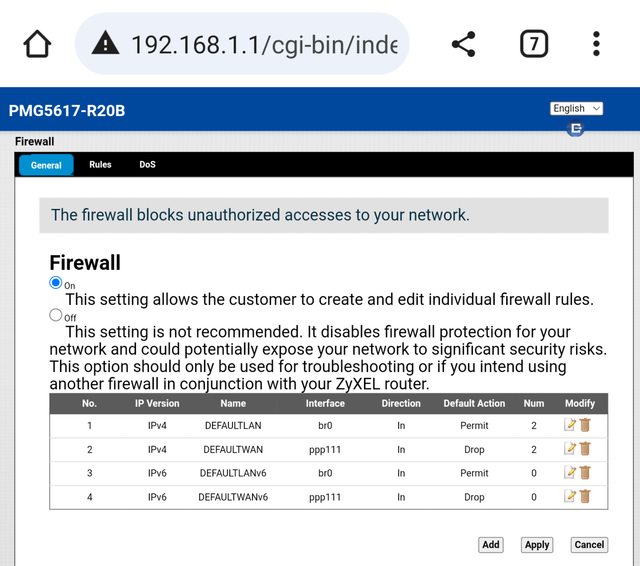
Task: Delete the DEFAULTWAN firewall rule
Action: 585,449
